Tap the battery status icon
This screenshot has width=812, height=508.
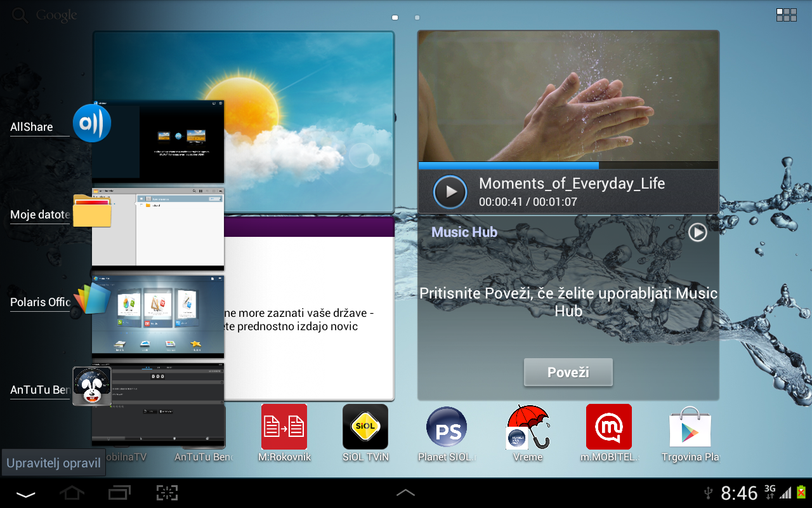pyautogui.click(x=801, y=491)
